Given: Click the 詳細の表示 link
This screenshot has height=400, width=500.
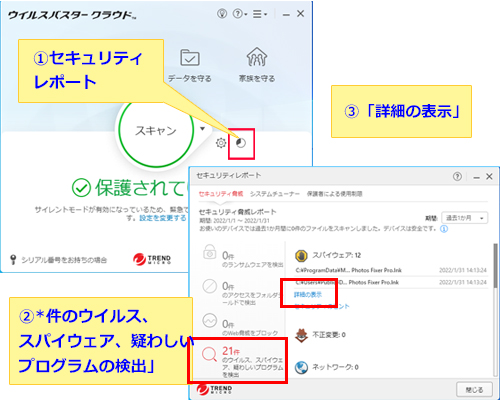Looking at the screenshot, I should click(x=308, y=295).
